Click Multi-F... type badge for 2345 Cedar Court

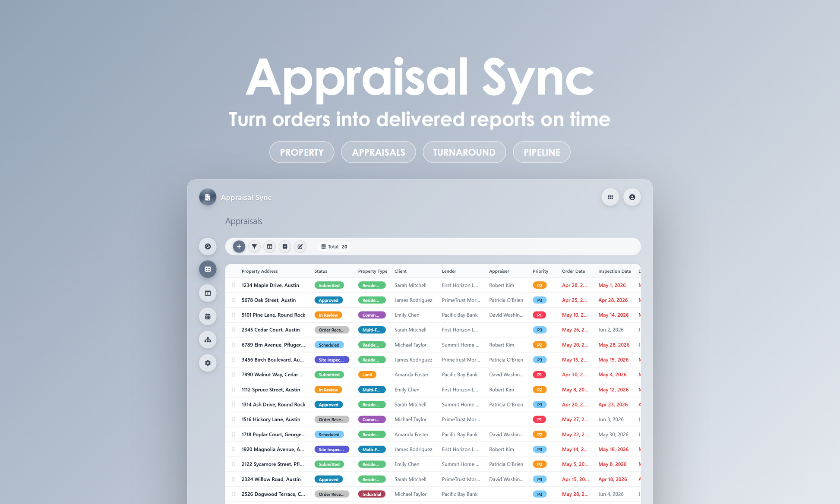[372, 330]
